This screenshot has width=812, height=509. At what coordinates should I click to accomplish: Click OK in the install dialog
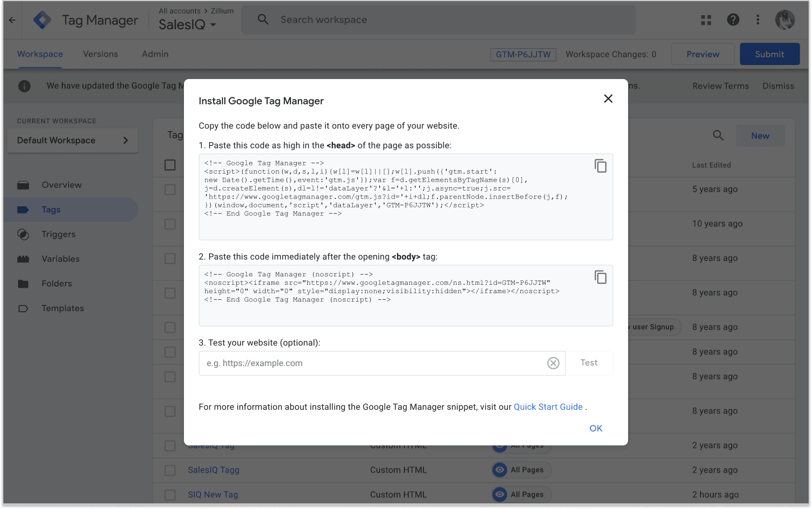point(596,428)
